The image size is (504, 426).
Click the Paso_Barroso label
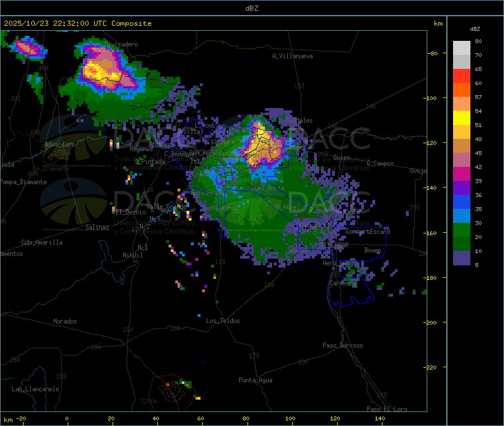coord(343,345)
